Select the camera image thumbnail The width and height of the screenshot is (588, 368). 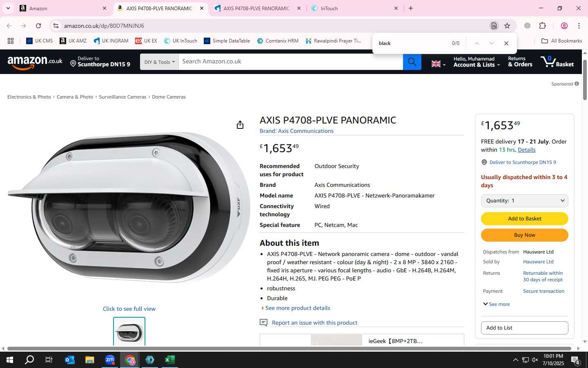tap(129, 332)
